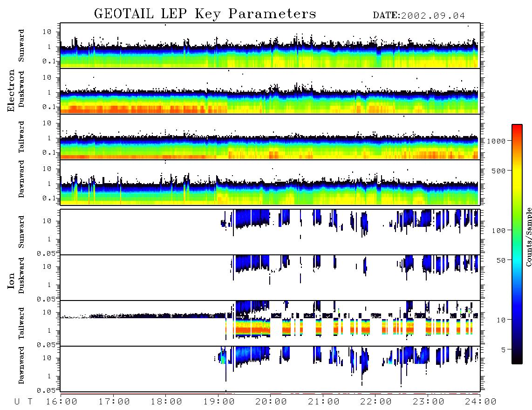The image size is (532, 410).
Task: Click the Electron Duskward spectrogram panel
Action: (x=270, y=91)
